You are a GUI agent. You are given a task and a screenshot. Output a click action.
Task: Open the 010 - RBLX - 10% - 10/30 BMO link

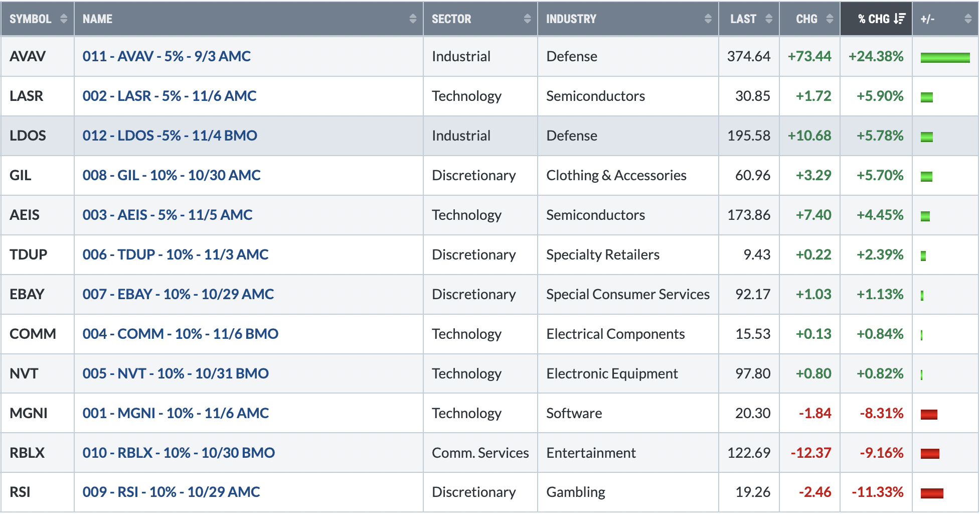[x=179, y=453]
